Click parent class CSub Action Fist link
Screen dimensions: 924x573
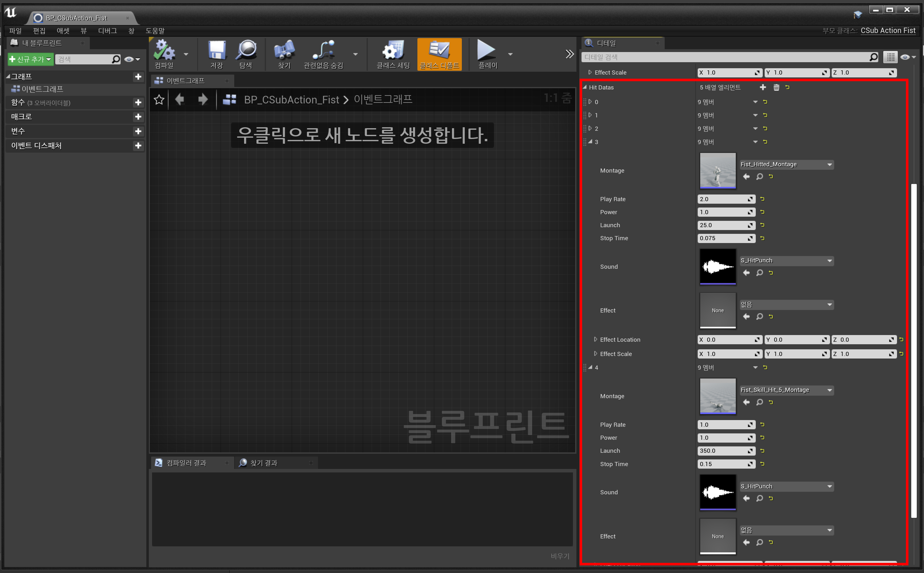(887, 30)
